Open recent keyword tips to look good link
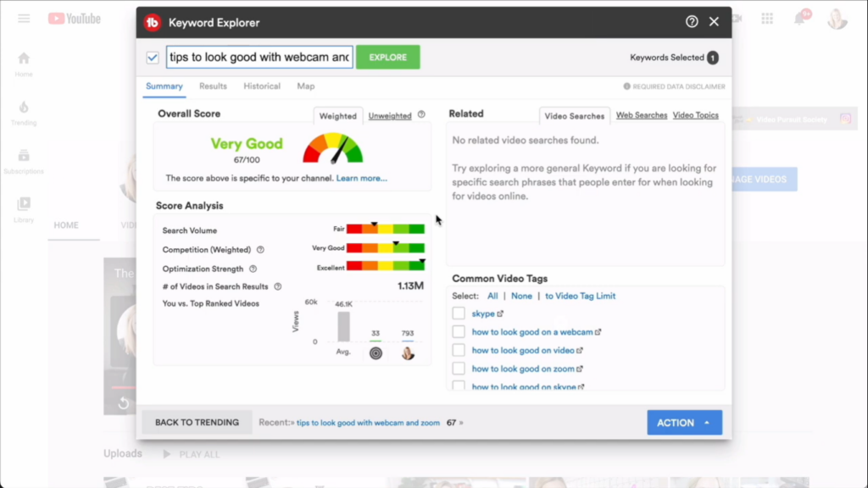 click(x=368, y=423)
